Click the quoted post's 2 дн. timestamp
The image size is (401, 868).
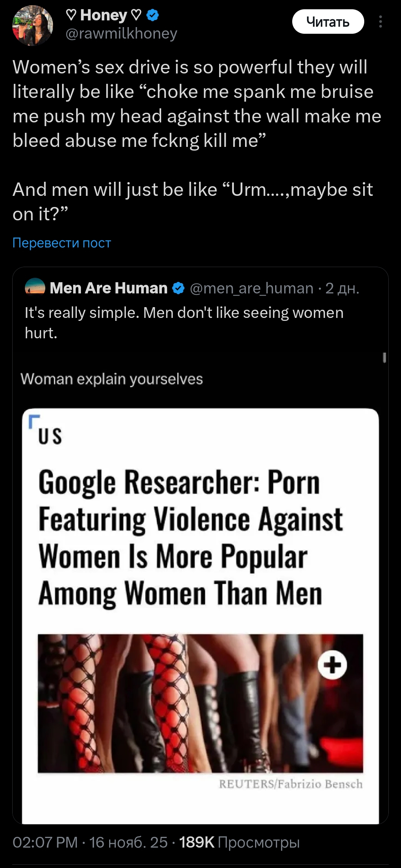[342, 288]
